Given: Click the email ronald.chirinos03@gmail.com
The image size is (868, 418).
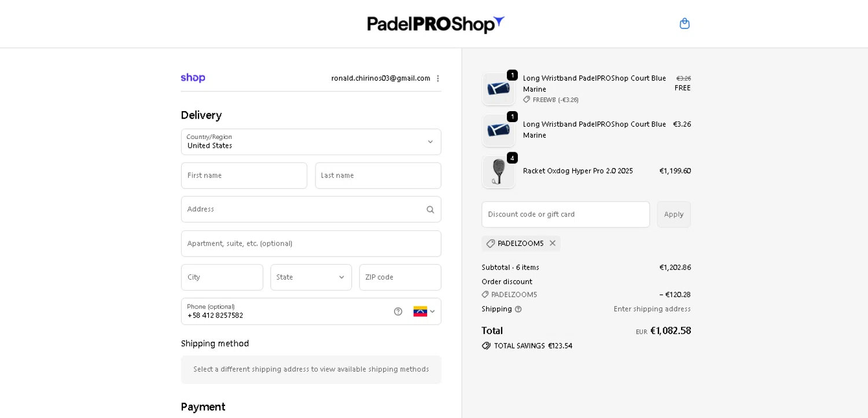Looking at the screenshot, I should click(x=381, y=78).
